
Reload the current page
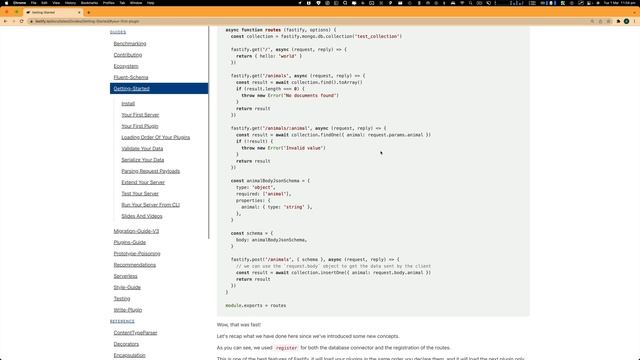(22, 21)
